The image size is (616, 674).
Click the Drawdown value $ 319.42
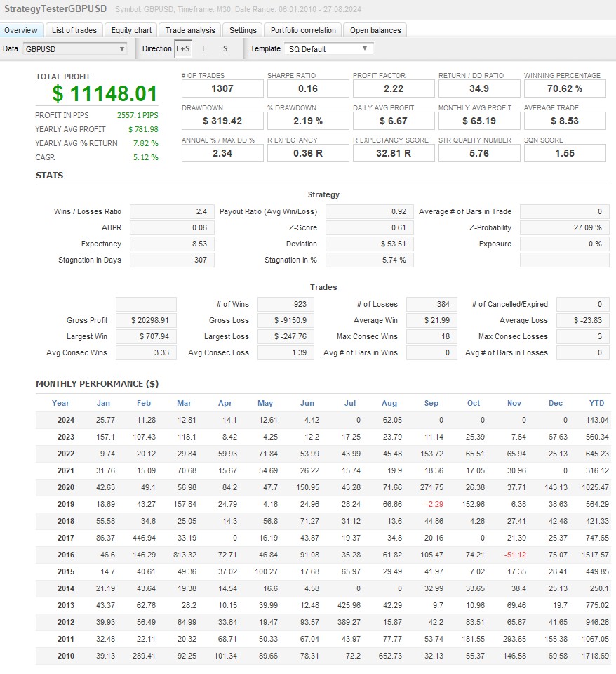pos(222,121)
